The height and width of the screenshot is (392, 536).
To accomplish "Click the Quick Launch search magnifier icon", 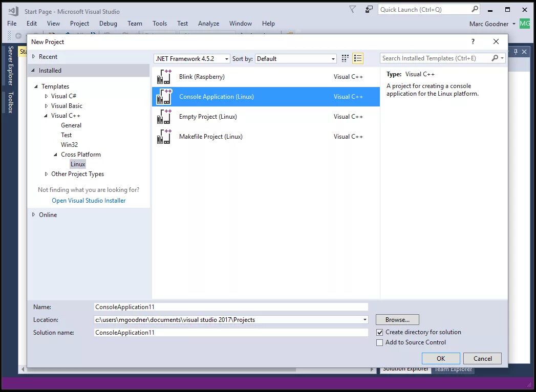I will (x=475, y=10).
